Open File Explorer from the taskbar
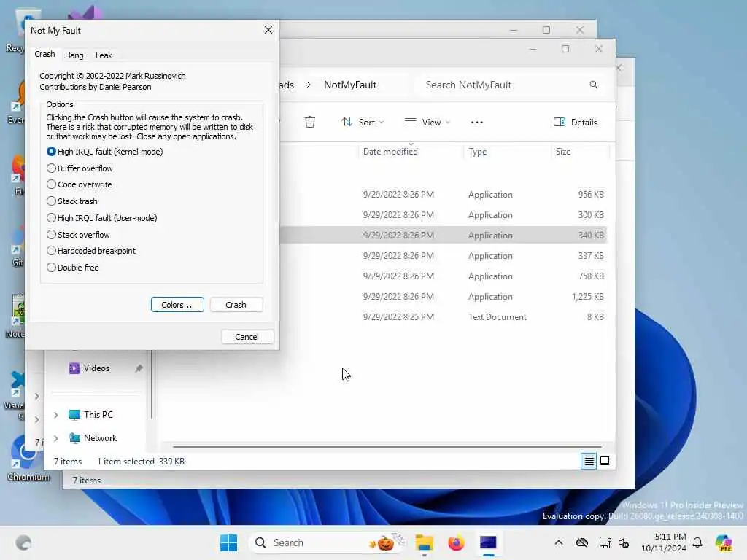Screen dimensions: 747x560 tap(424, 542)
